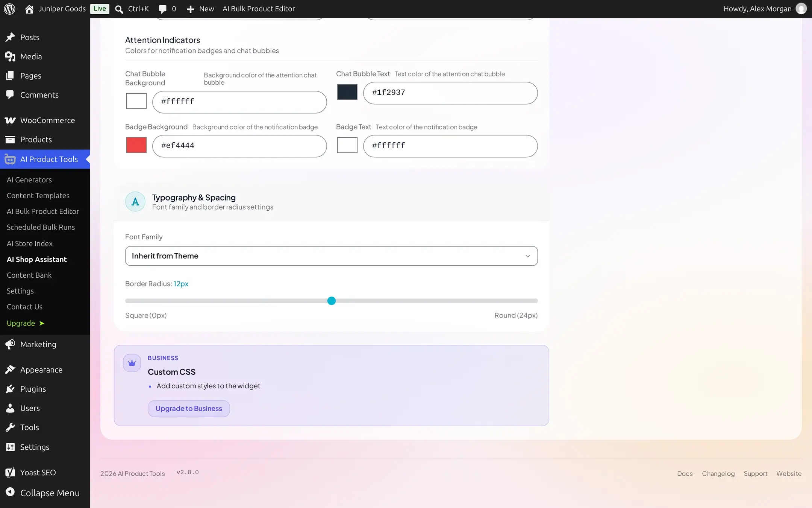This screenshot has height=508, width=812.
Task: Open Chat Bubble Background white swatch
Action: click(136, 101)
